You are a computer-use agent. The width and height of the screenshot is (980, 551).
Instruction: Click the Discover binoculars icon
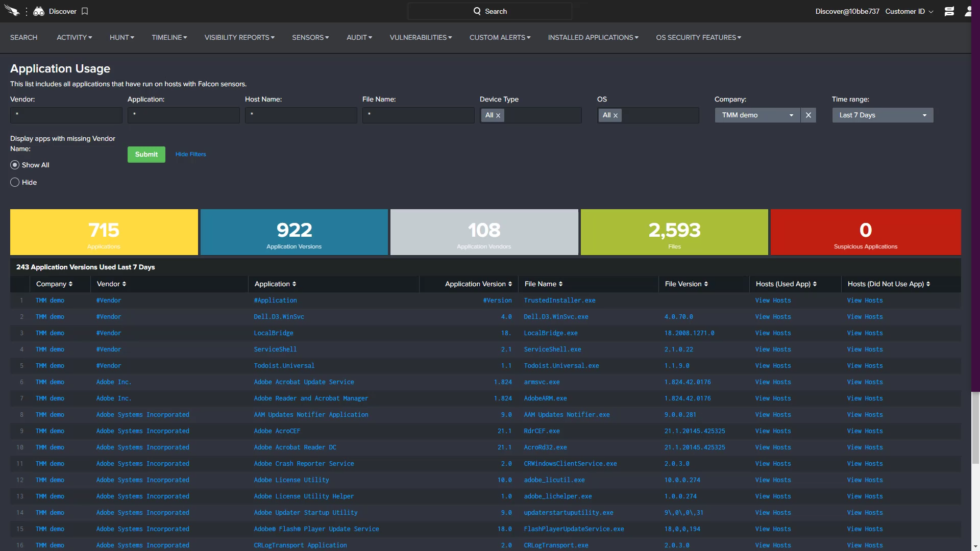coord(39,11)
